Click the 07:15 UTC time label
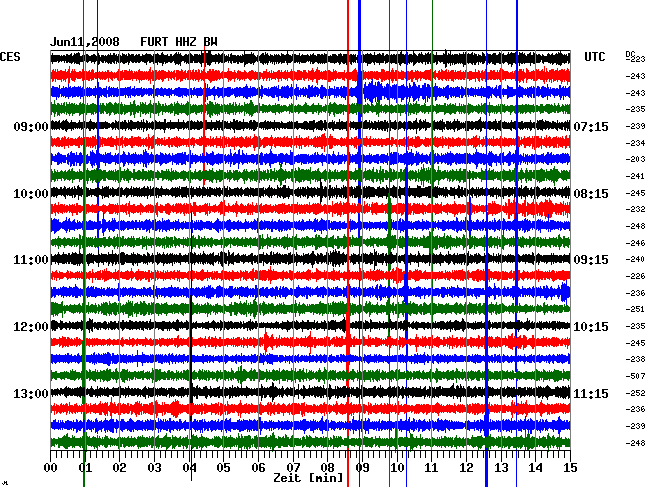The height and width of the screenshot is (494, 650). [591, 127]
